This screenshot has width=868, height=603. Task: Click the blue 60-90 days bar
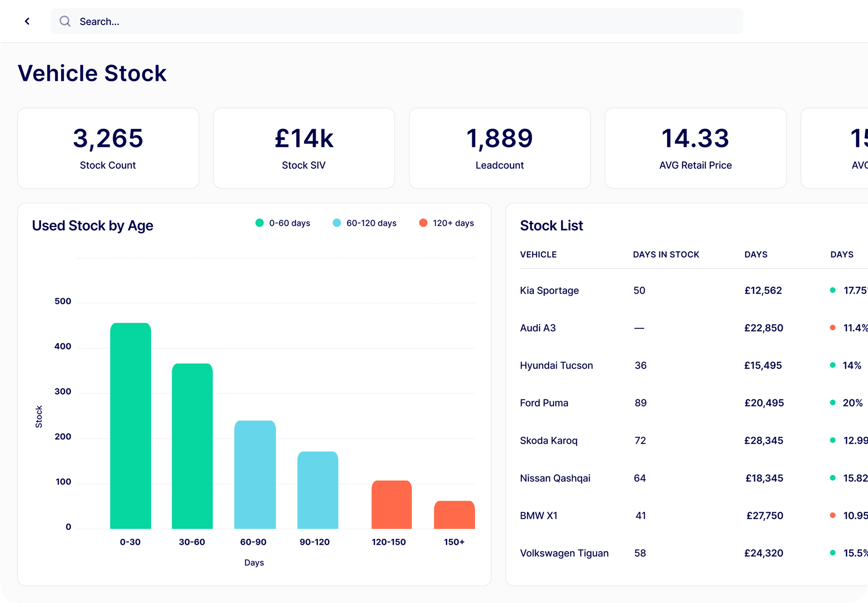[x=255, y=474]
